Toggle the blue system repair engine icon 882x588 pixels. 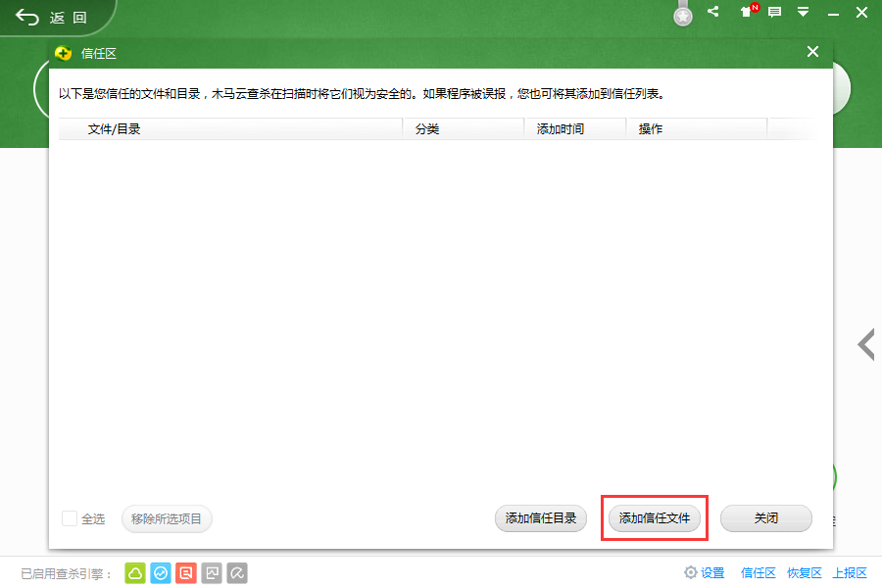[x=161, y=573]
